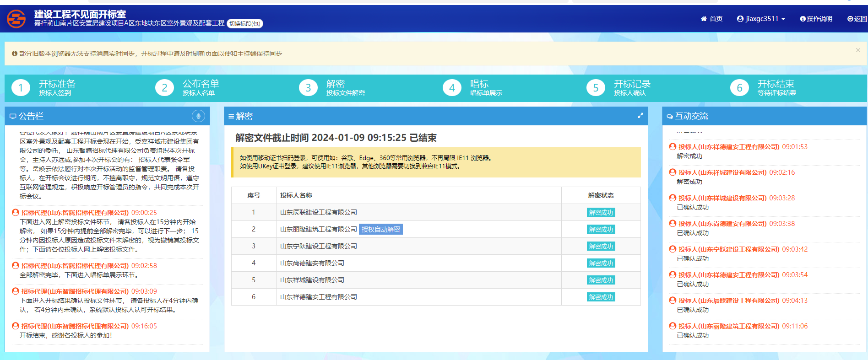Click 解密成功 status for 山东尚德建安有限公司
Screen dimensions: 868x360
coord(601,263)
